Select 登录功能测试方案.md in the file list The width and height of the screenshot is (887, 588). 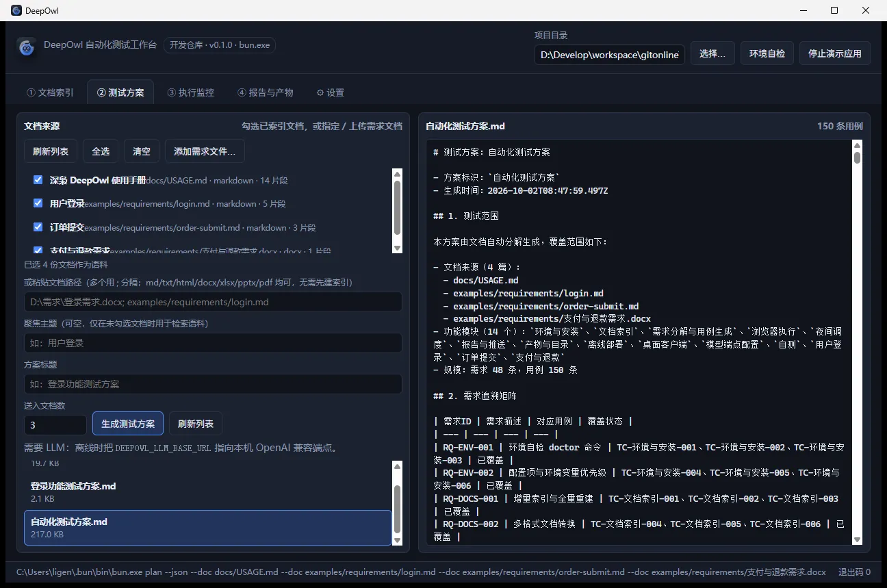tap(208, 491)
